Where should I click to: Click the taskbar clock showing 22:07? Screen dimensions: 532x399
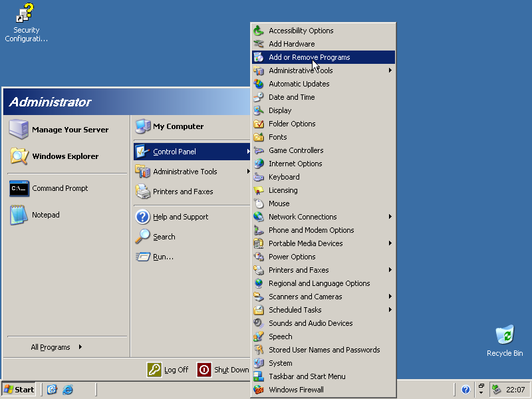click(x=515, y=390)
